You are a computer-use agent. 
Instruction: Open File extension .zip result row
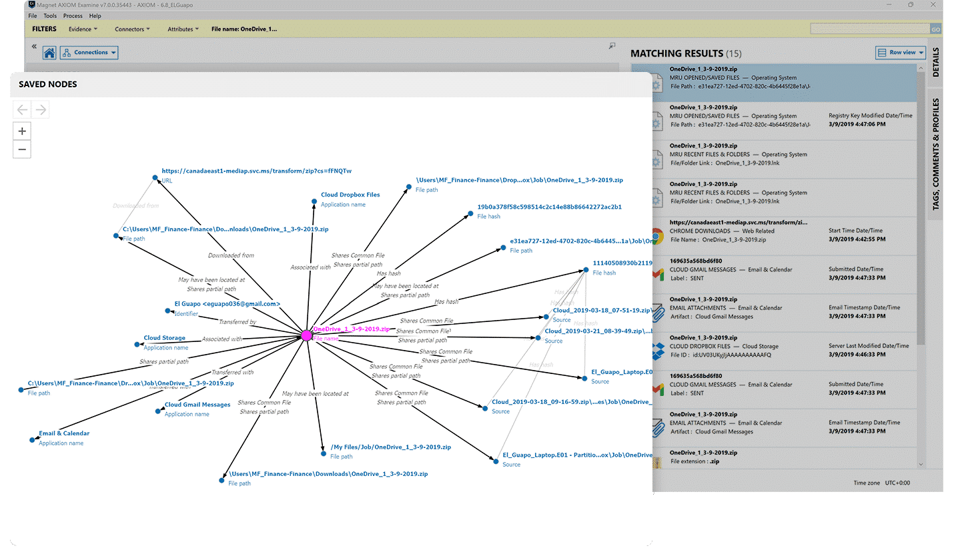pyautogui.click(x=774, y=457)
